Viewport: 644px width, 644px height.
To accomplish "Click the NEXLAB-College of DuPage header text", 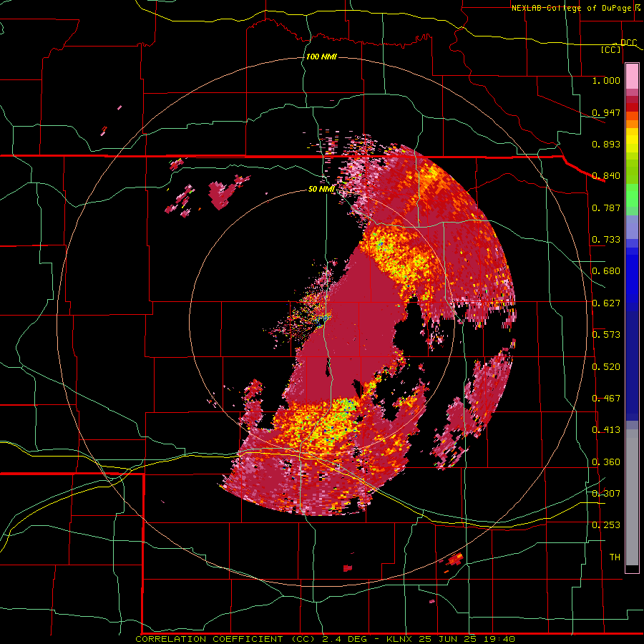I will point(571,8).
